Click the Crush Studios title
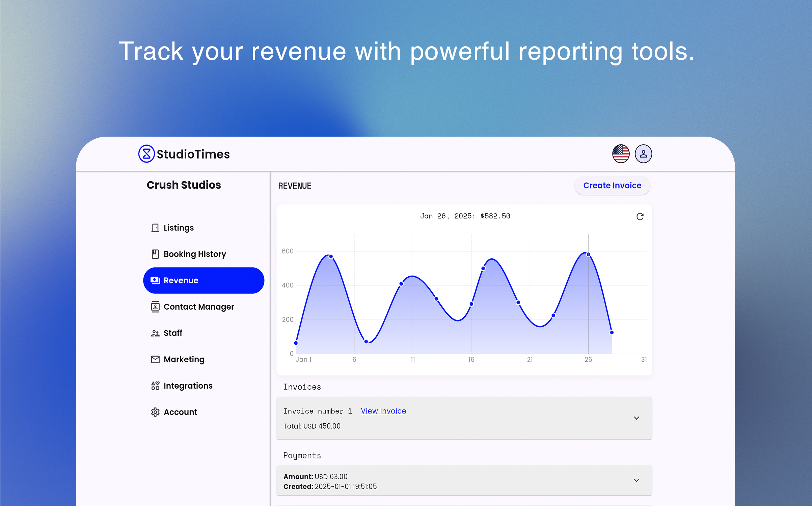This screenshot has height=506, width=812. [184, 185]
